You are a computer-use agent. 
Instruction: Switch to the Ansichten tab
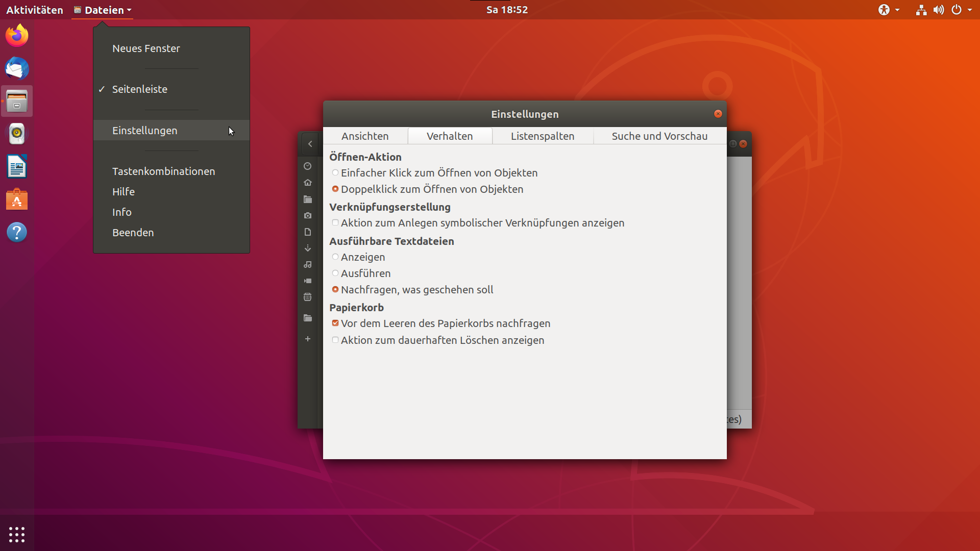[x=365, y=136]
